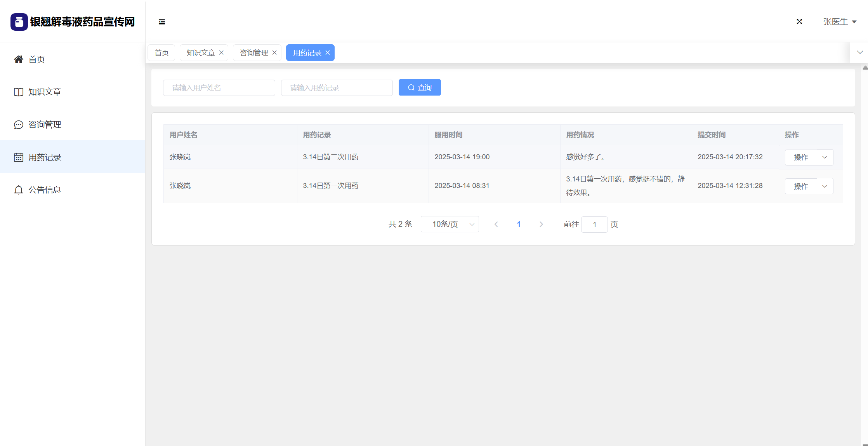Close the 知识文章 tab
The width and height of the screenshot is (868, 446).
221,53
